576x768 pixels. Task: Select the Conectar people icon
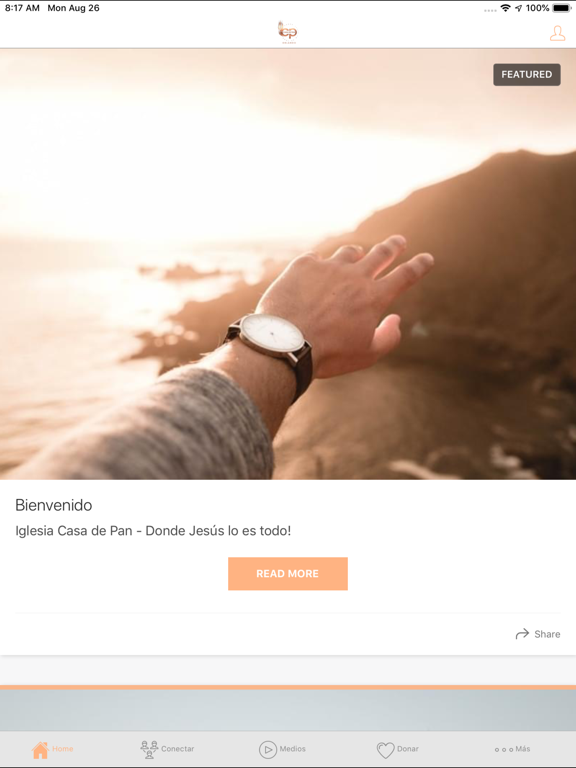click(x=149, y=749)
